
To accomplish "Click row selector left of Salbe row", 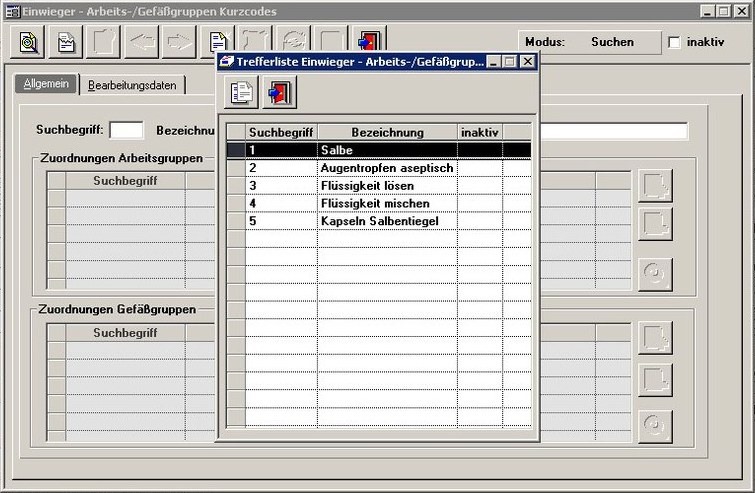I will (x=236, y=150).
